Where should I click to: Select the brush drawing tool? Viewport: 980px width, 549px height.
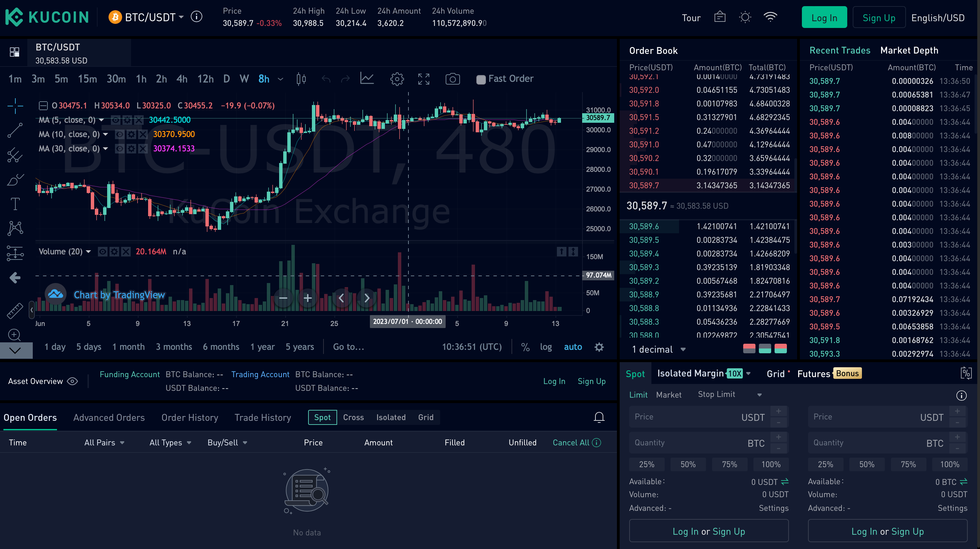point(15,179)
